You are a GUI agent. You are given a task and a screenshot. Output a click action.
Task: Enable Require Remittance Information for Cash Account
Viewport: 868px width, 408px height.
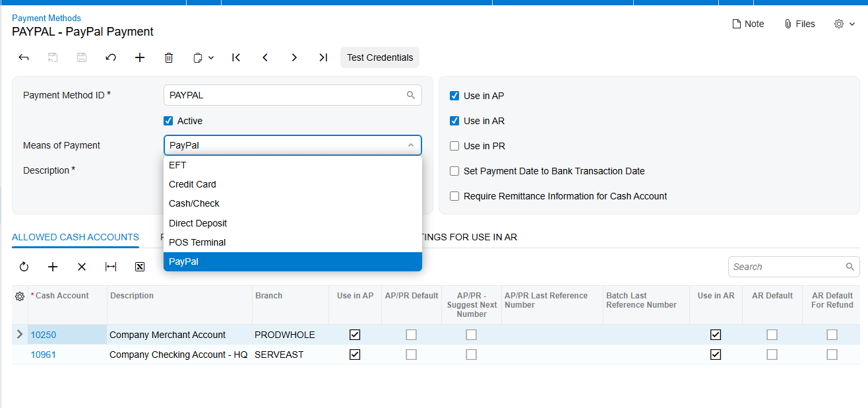pyautogui.click(x=454, y=196)
